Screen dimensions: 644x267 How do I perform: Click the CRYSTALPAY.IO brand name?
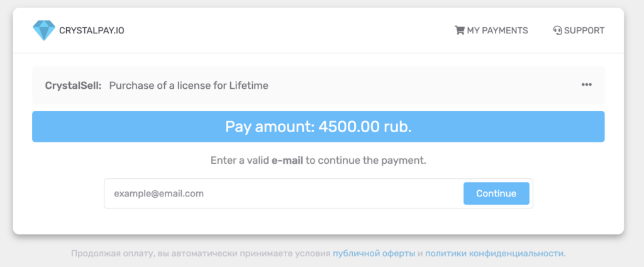pyautogui.click(x=91, y=30)
